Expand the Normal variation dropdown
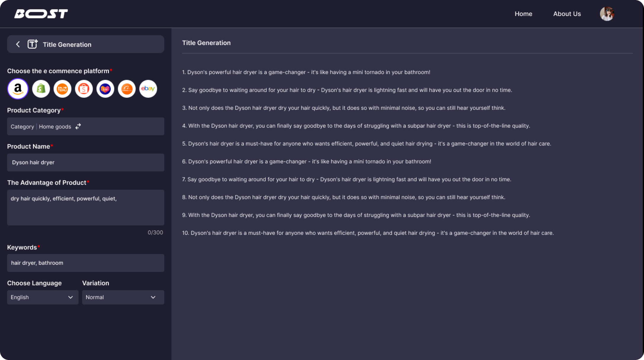The width and height of the screenshot is (644, 360). tap(123, 297)
